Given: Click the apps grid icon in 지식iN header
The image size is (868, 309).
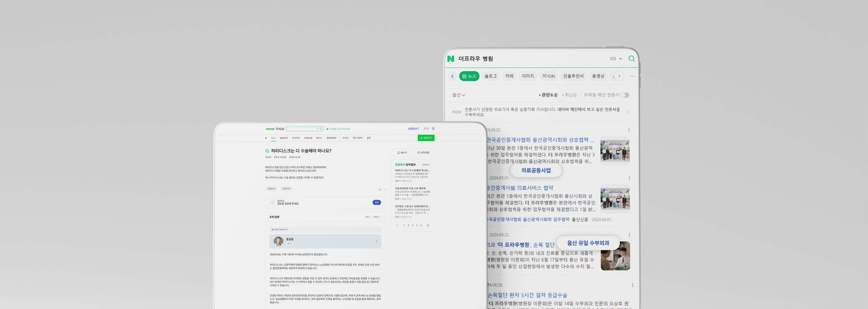Looking at the screenshot, I should [433, 129].
